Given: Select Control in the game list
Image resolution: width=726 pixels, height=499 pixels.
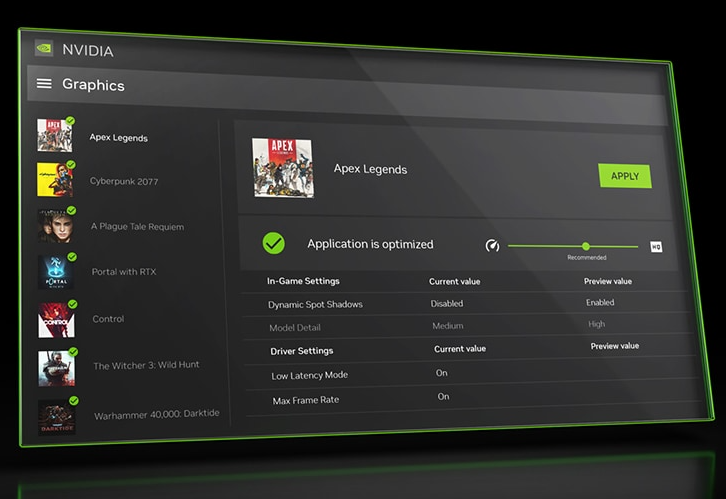Looking at the screenshot, I should 108,319.
